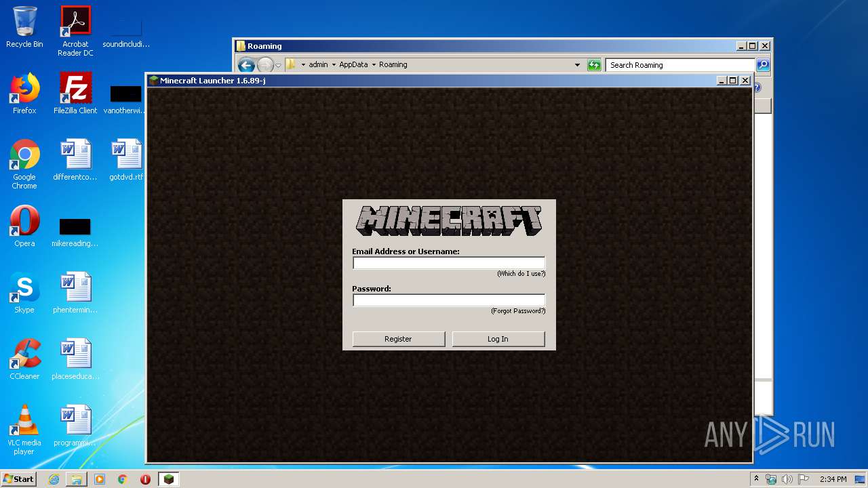The image size is (868, 488).
Task: Close the Minecraft Launcher window
Action: (x=745, y=81)
